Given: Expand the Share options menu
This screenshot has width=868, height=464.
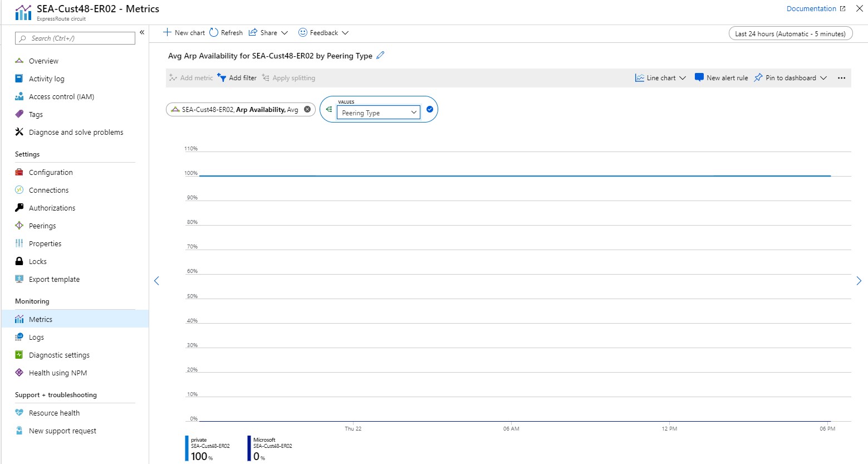Looking at the screenshot, I should (268, 32).
